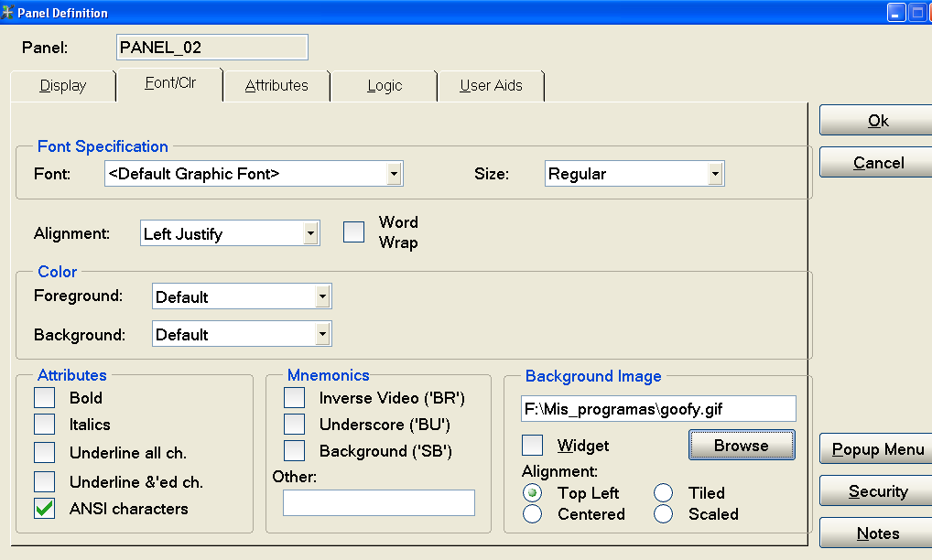Screen dimensions: 932x560
Task: Expand the Foreground color dropdown
Action: click(x=321, y=297)
